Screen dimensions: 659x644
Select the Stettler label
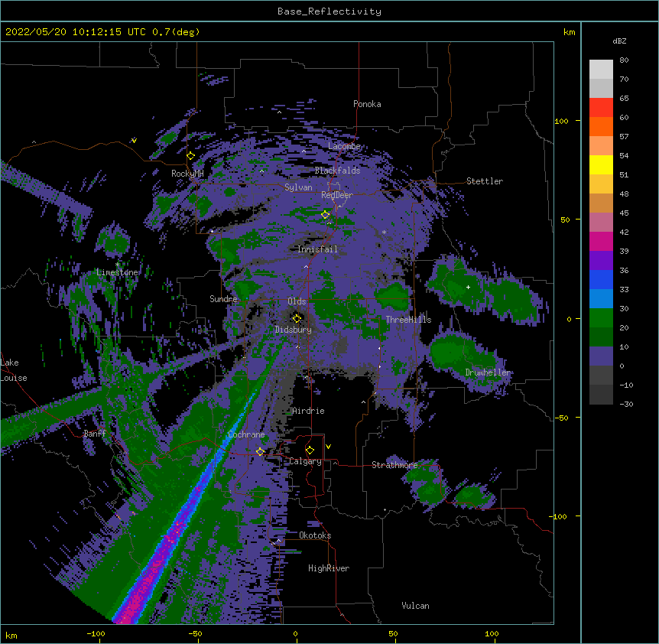point(485,181)
